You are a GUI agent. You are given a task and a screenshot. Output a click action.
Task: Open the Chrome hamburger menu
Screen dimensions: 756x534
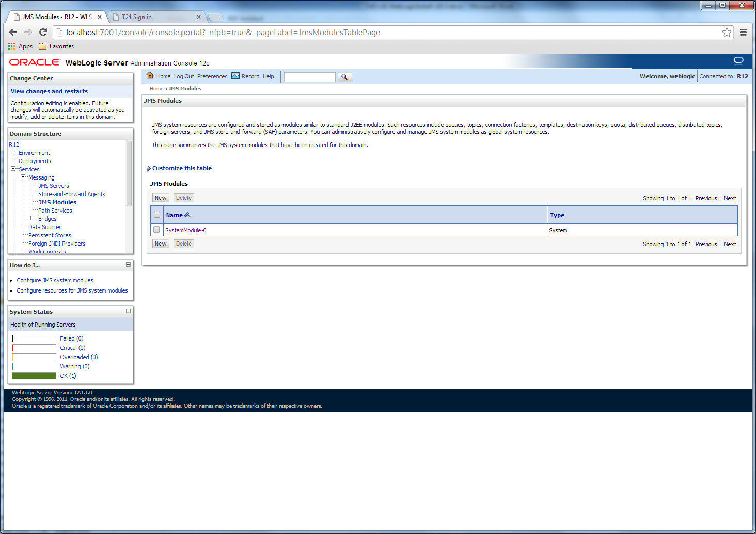pos(743,33)
